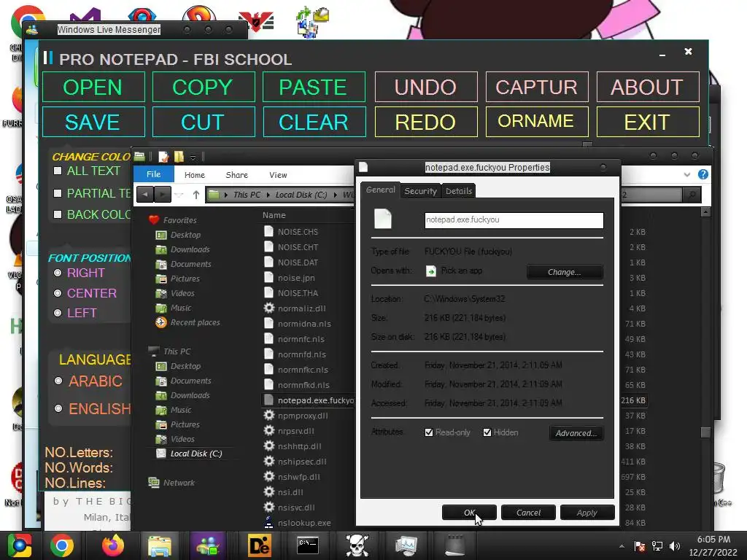
Task: Open Downloads under Favorites
Action: pos(190,249)
